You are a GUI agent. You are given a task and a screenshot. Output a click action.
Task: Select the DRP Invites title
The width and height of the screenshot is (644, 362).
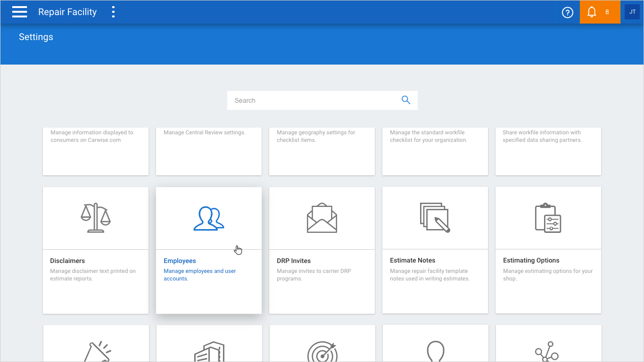click(x=293, y=261)
